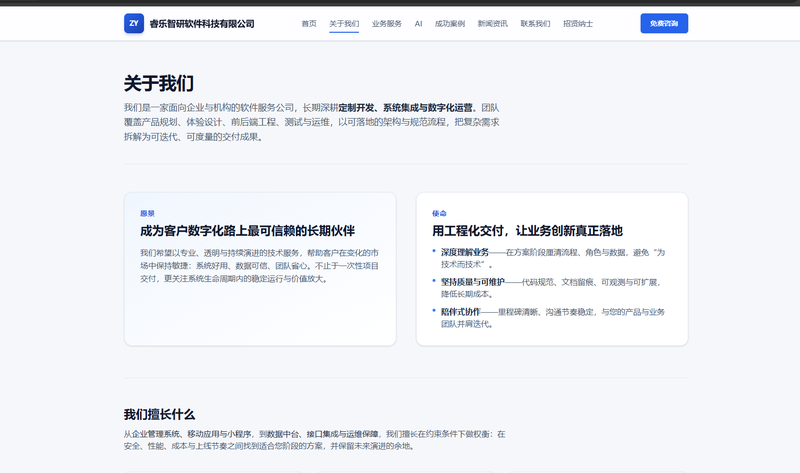Click bullet text 深度理解业务
800x473 pixels.
(465, 252)
